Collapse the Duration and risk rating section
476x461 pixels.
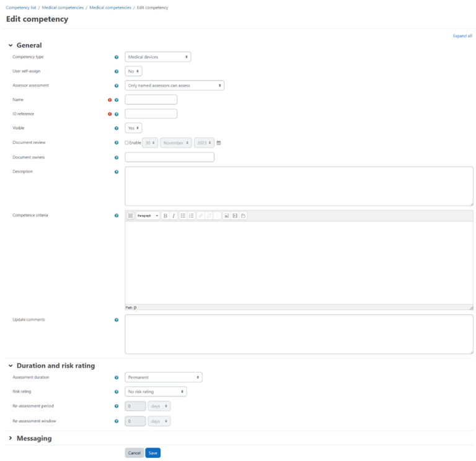[x=11, y=366]
